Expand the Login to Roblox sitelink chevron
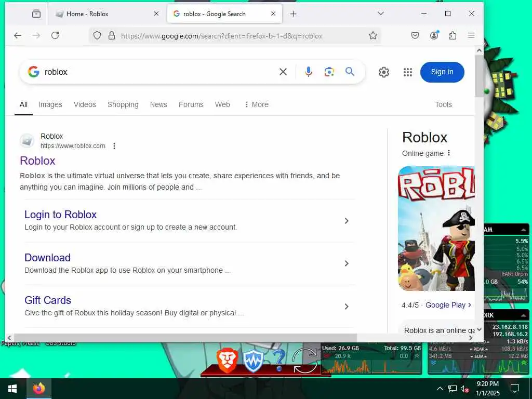The height and width of the screenshot is (399, 532). (347, 221)
